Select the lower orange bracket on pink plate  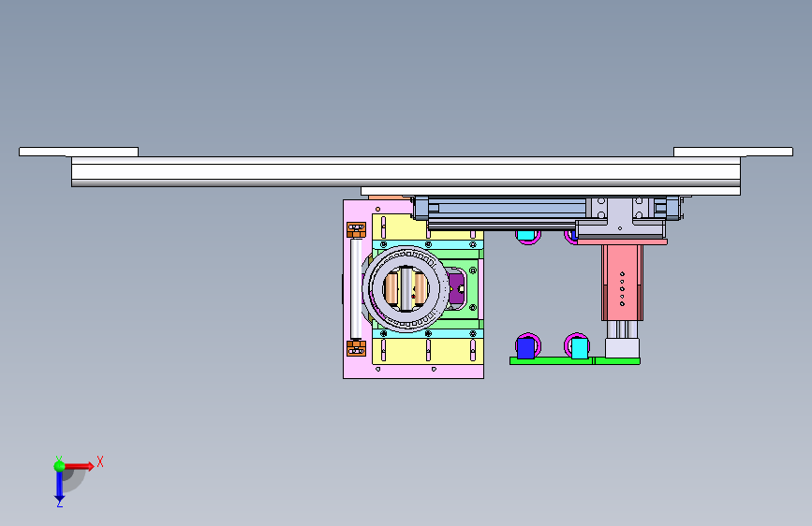[x=356, y=348]
